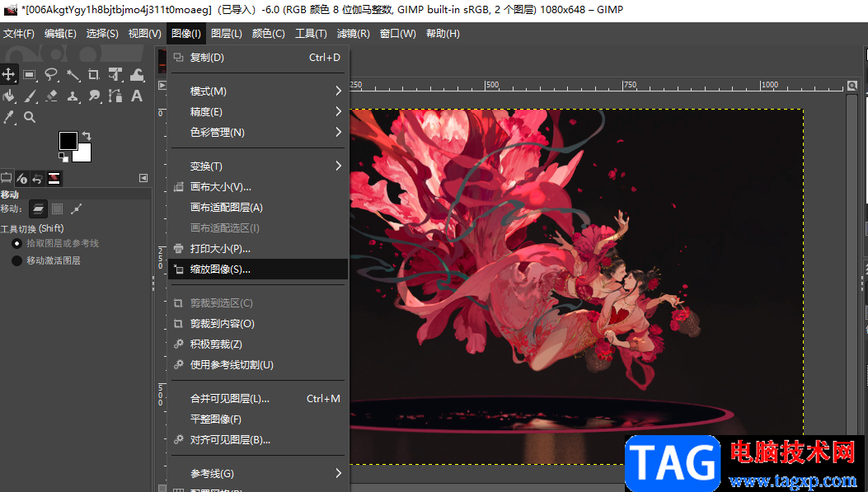
Task: Choose 剪裁到内容(O) menu entry
Action: [258, 324]
